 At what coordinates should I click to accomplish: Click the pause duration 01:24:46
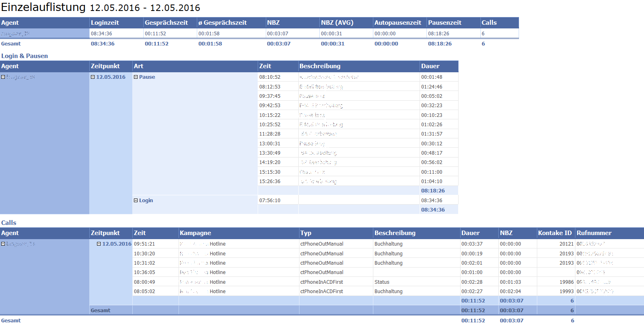(432, 87)
